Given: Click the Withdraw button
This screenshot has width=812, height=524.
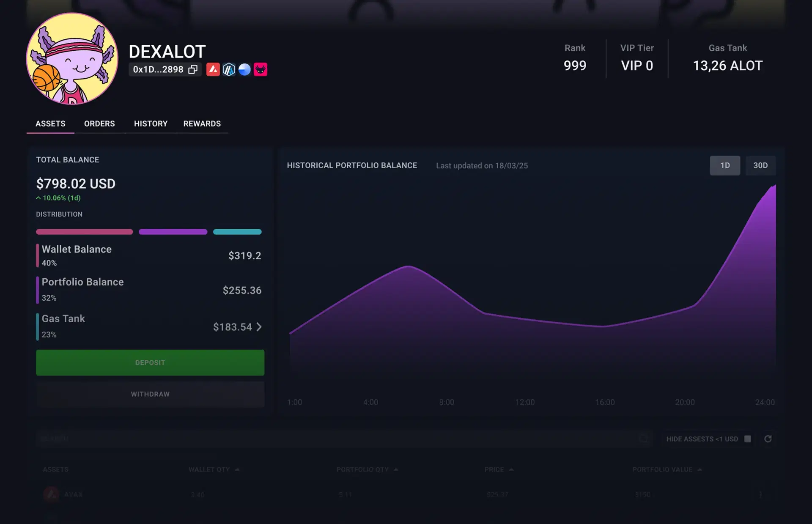Looking at the screenshot, I should [150, 394].
